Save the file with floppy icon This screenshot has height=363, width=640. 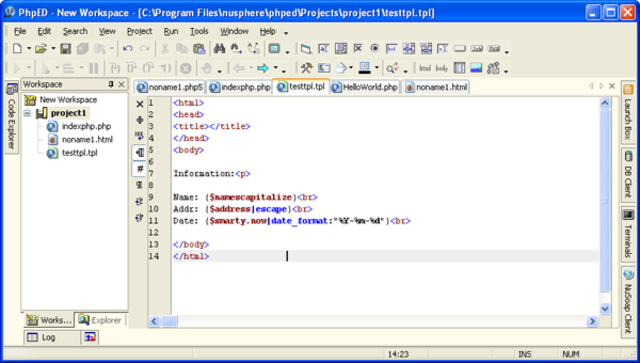coord(66,49)
